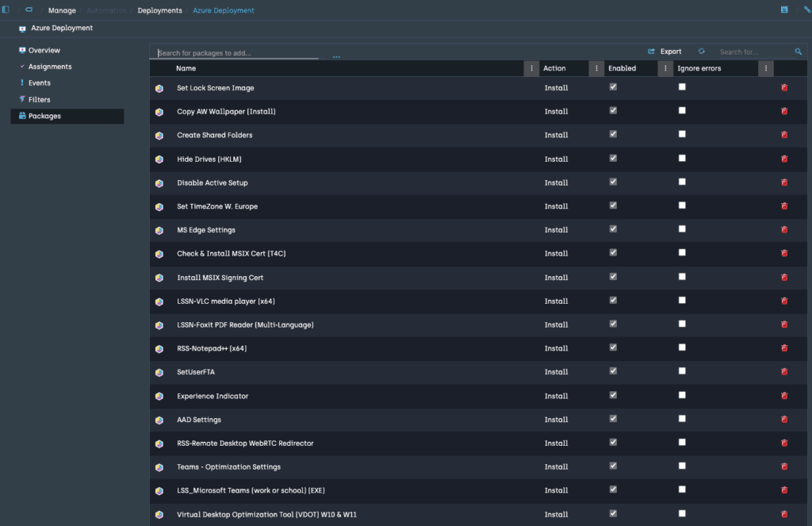The height and width of the screenshot is (526, 812).
Task: Click the refresh icon next to Export
Action: coord(701,52)
